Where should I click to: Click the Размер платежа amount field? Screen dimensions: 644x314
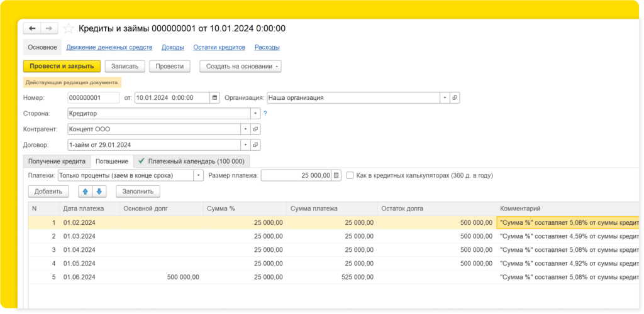296,175
